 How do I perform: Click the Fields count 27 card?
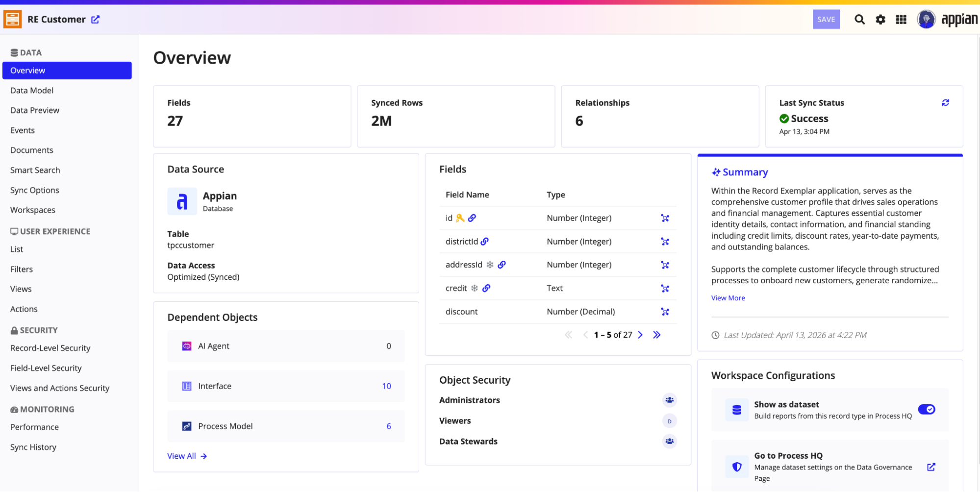tap(252, 117)
